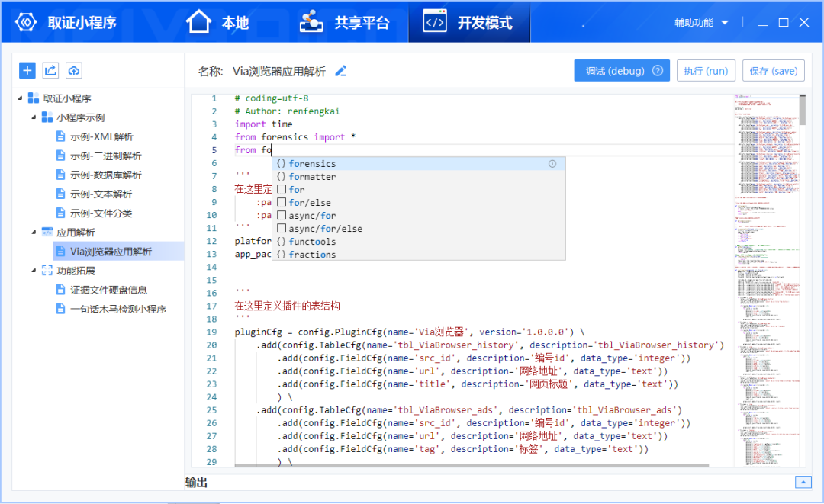
Task: Click the export share icon in sidebar toolbar
Action: click(x=50, y=70)
